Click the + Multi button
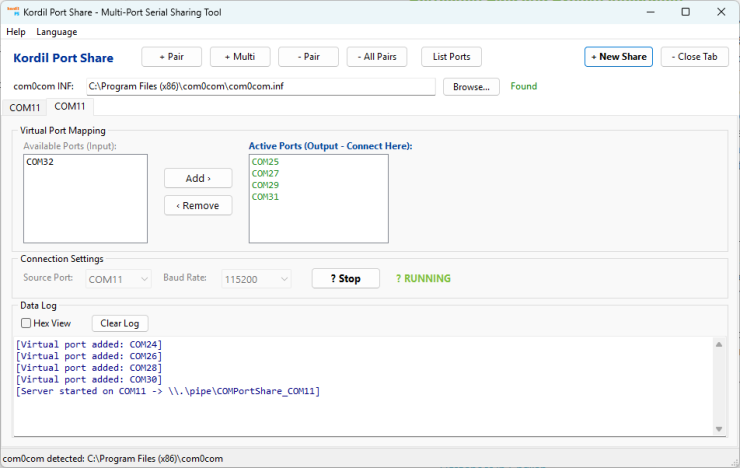The width and height of the screenshot is (740, 468). (x=240, y=57)
